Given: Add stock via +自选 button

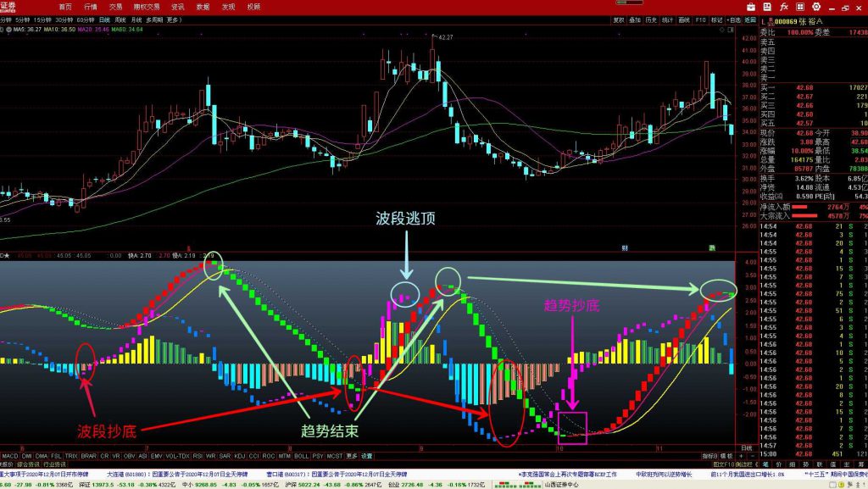Looking at the screenshot, I should coord(734,19).
